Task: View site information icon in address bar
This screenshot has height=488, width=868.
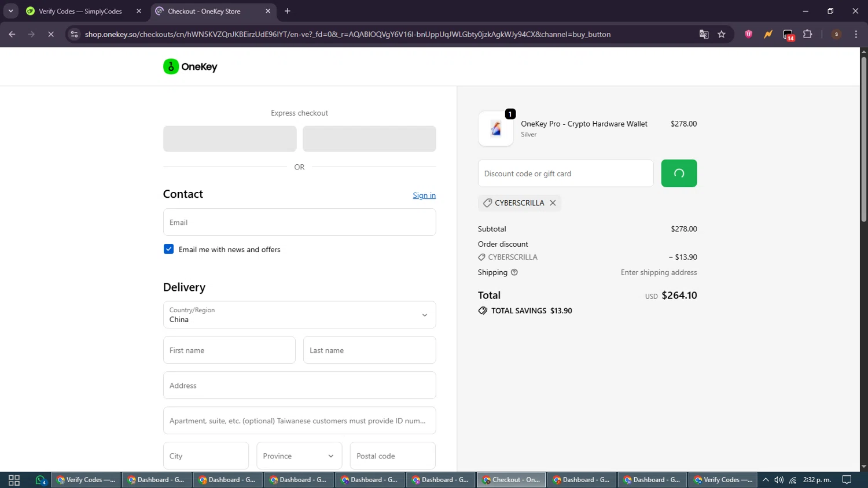Action: tap(74, 34)
